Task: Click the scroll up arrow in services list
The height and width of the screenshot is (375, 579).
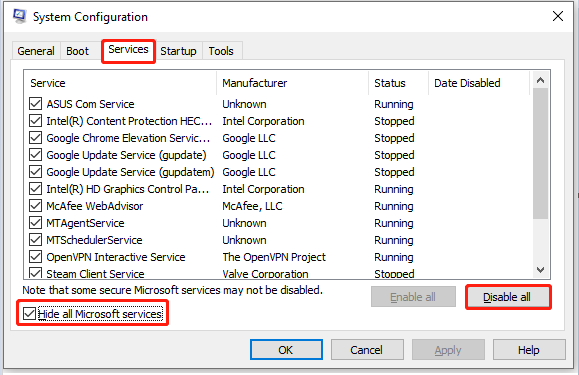Action: (x=540, y=80)
